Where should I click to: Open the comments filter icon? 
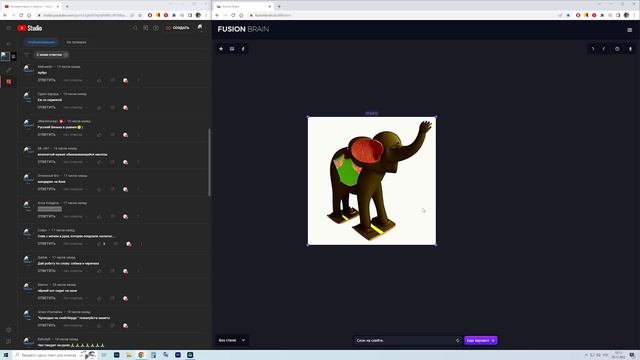tap(27, 55)
